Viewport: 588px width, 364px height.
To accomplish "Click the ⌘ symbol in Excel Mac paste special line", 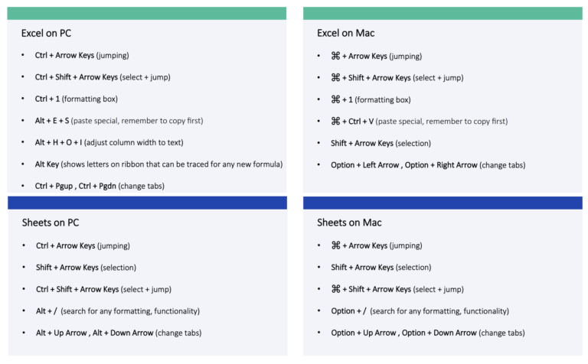I will [335, 121].
